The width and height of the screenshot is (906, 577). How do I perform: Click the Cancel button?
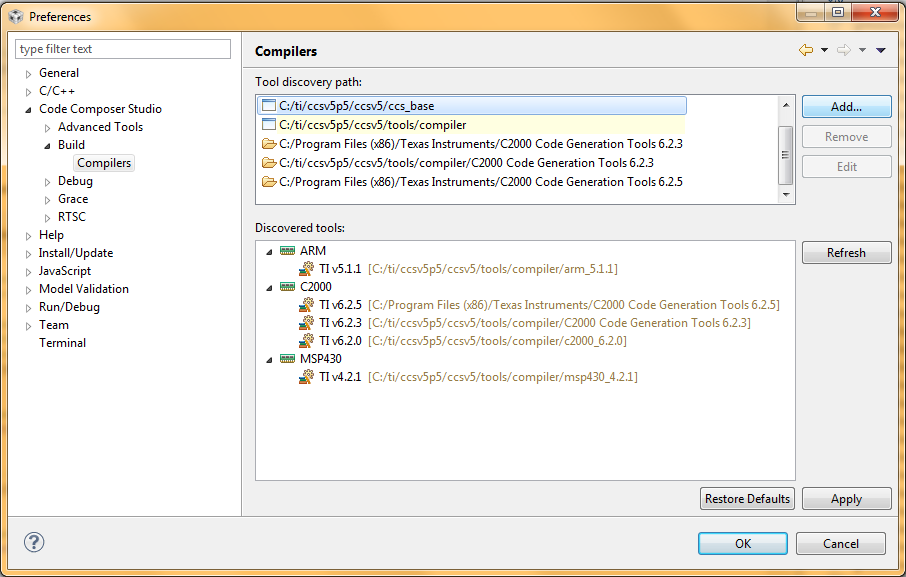(x=841, y=544)
